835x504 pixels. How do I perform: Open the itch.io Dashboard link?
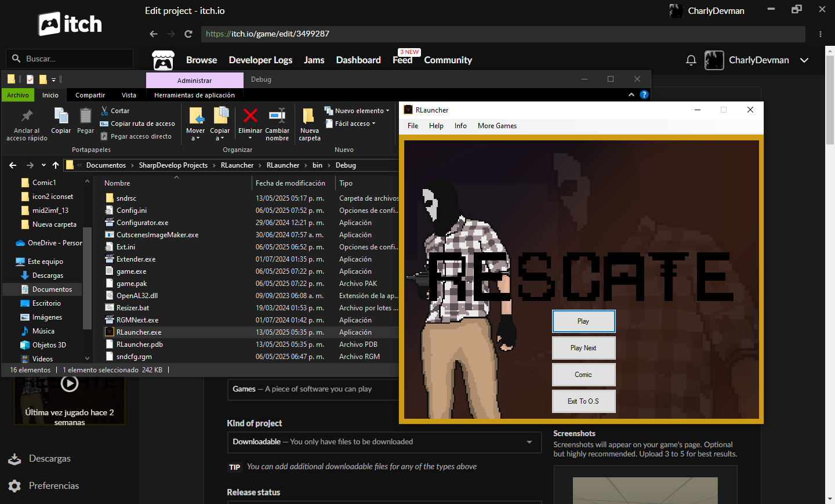[358, 60]
